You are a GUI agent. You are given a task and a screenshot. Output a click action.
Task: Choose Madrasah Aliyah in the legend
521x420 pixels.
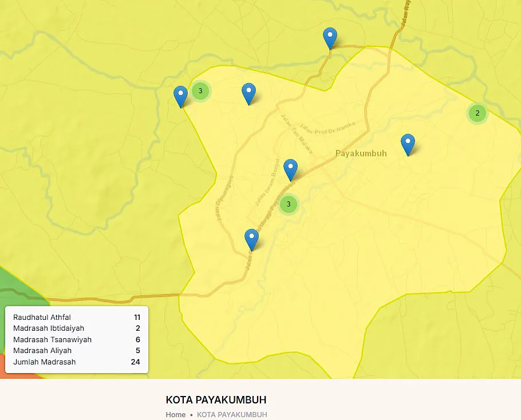[x=77, y=351]
